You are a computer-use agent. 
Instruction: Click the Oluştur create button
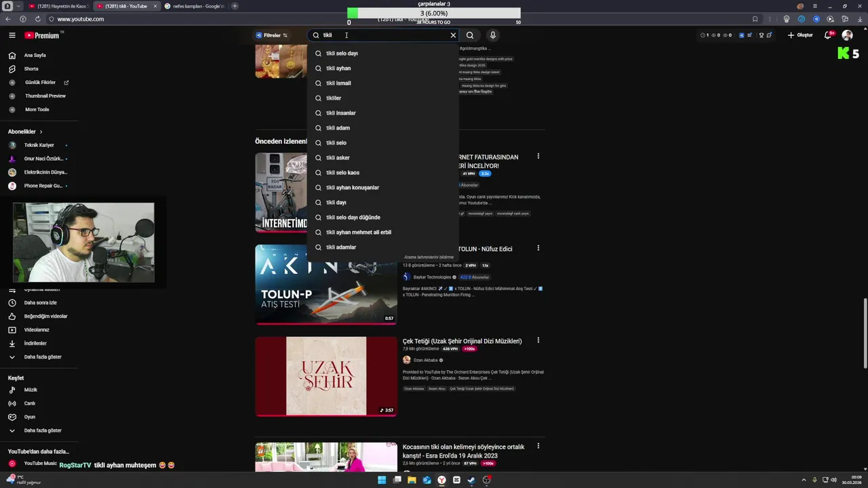click(800, 35)
